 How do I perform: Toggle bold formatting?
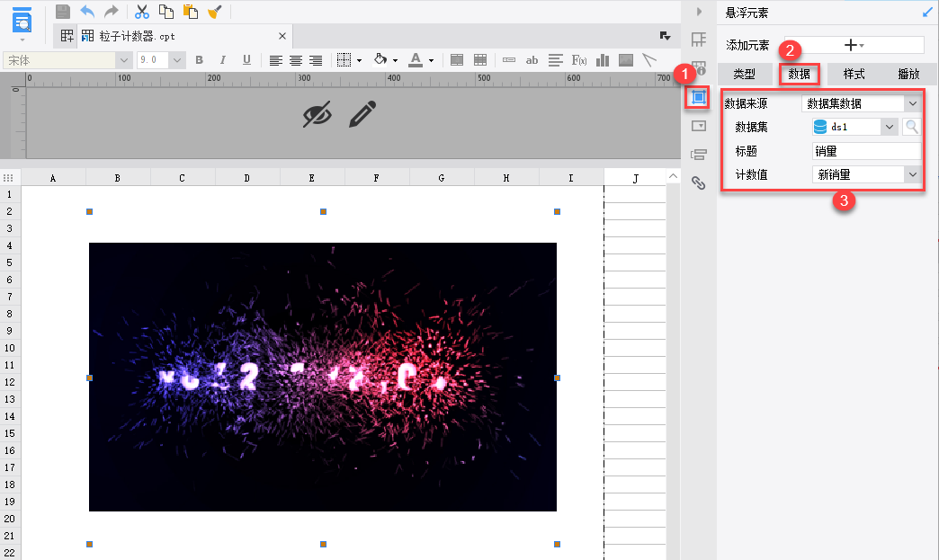[200, 60]
